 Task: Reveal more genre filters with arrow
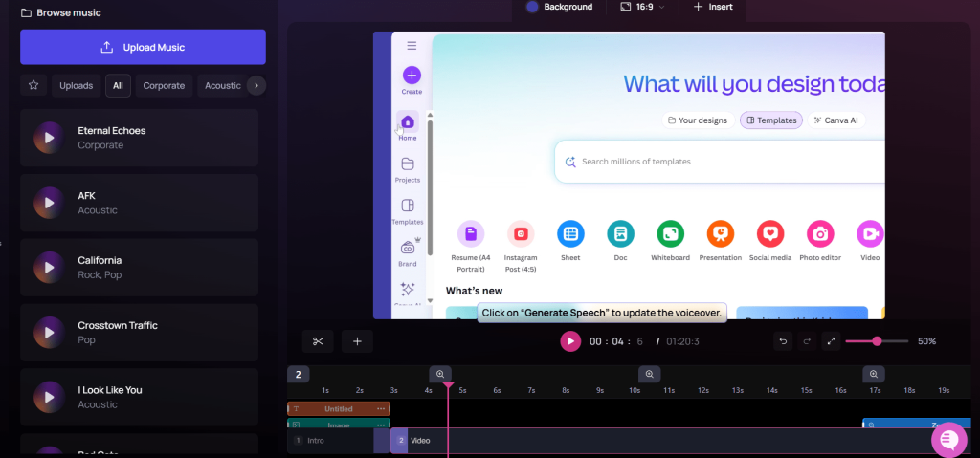[256, 86]
